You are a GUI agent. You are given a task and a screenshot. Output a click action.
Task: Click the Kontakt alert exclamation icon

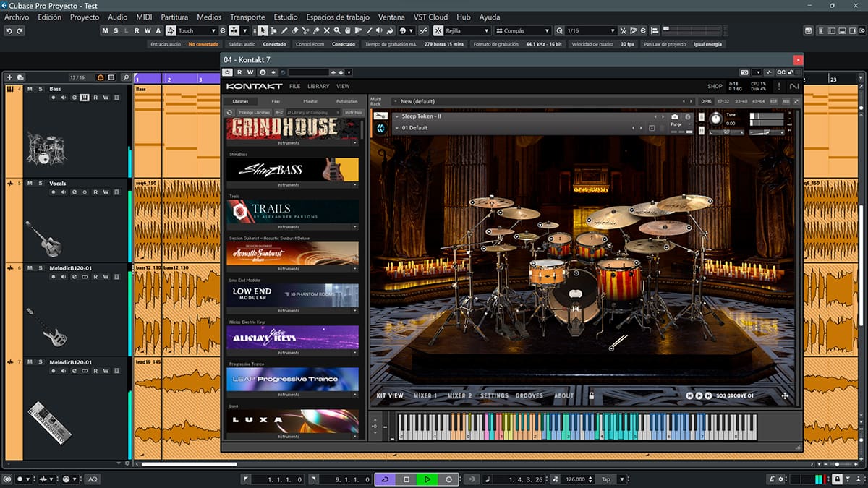779,86
